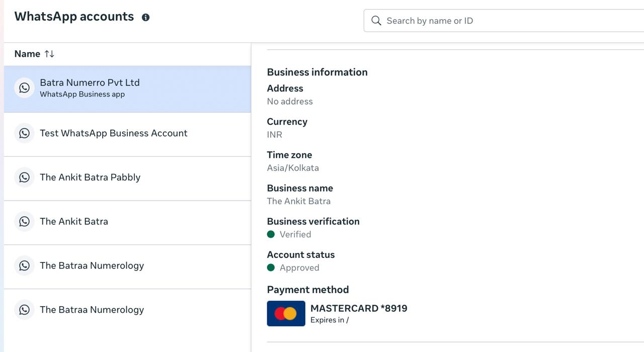Open the last The Batraa Numerology account
Viewport: 644px width, 352px height.
click(92, 310)
